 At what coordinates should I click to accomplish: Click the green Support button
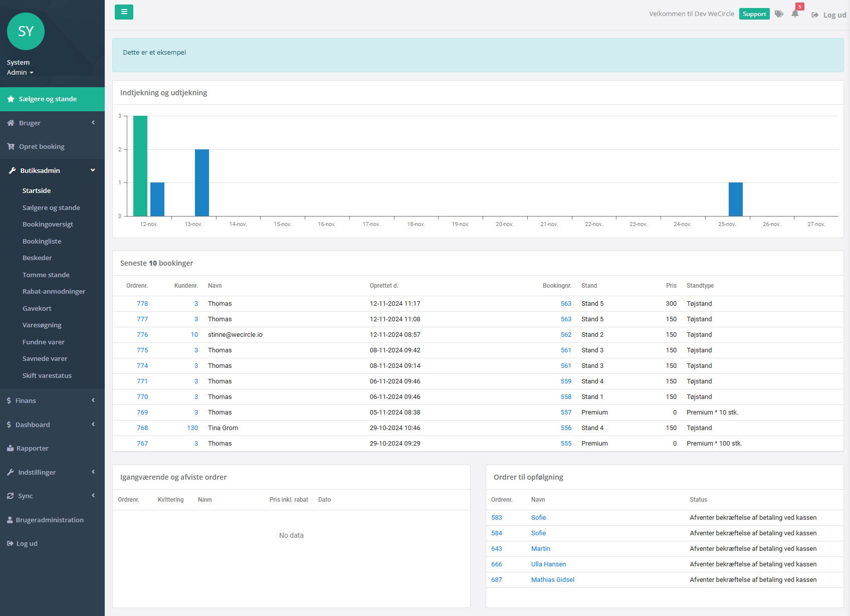point(754,14)
